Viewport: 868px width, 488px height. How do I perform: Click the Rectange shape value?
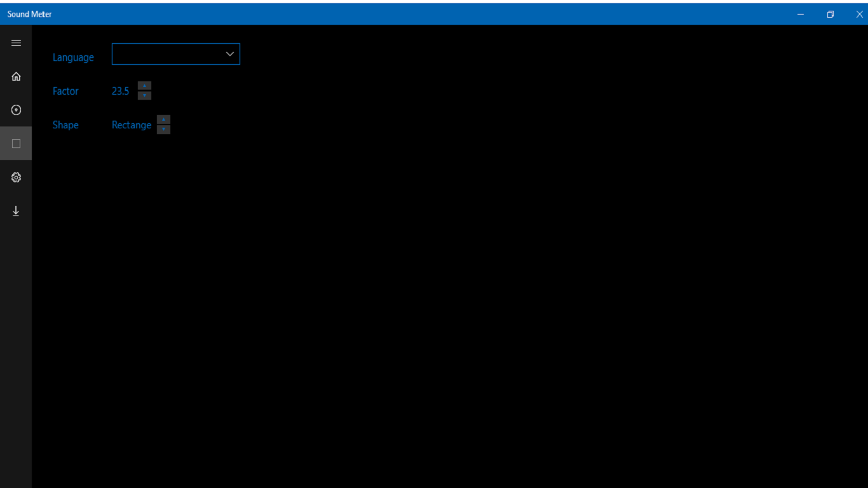[x=132, y=125]
